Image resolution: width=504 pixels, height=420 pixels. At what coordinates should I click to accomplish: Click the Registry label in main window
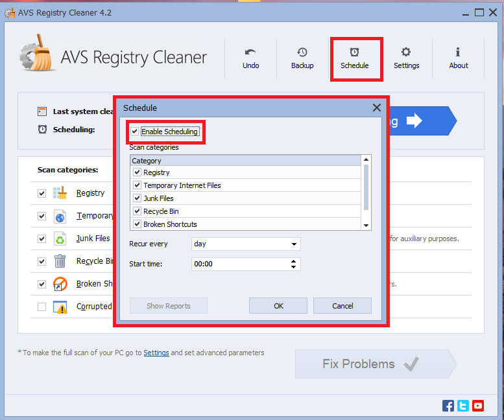[x=90, y=193]
